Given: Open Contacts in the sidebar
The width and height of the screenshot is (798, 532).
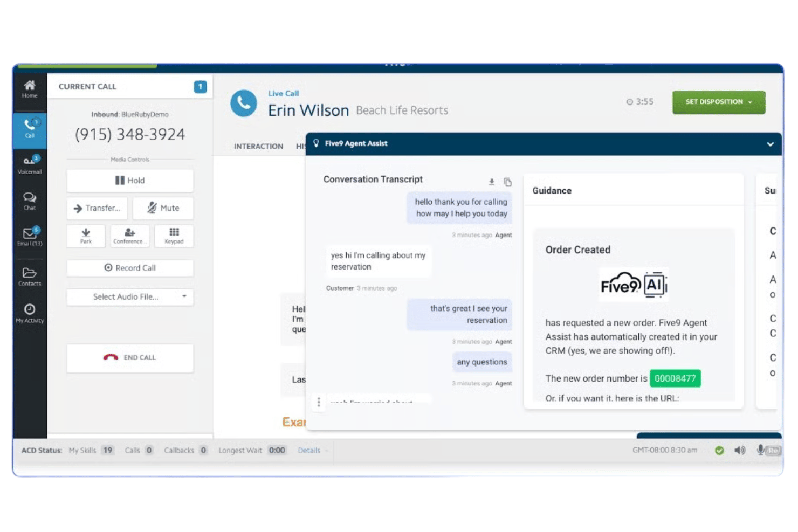Looking at the screenshot, I should pyautogui.click(x=30, y=277).
